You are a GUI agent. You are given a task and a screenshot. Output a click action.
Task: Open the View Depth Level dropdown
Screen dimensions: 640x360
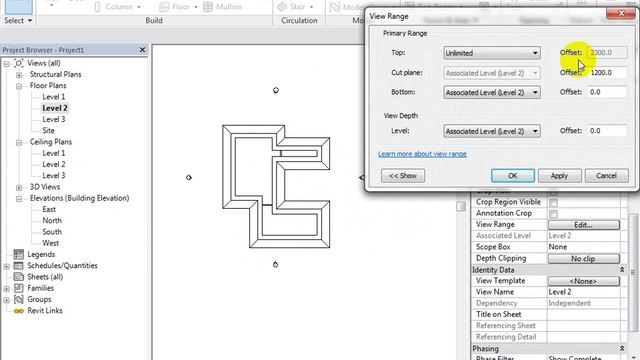[x=492, y=131]
